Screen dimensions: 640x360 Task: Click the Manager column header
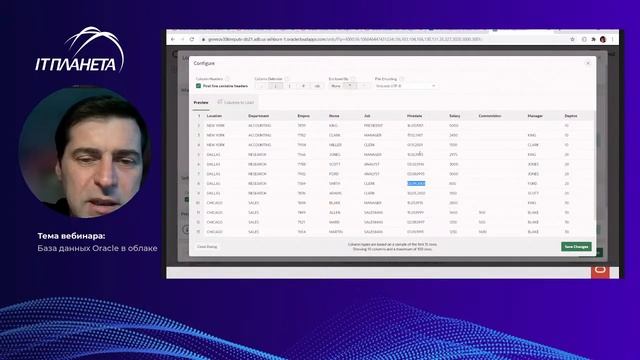click(535, 116)
